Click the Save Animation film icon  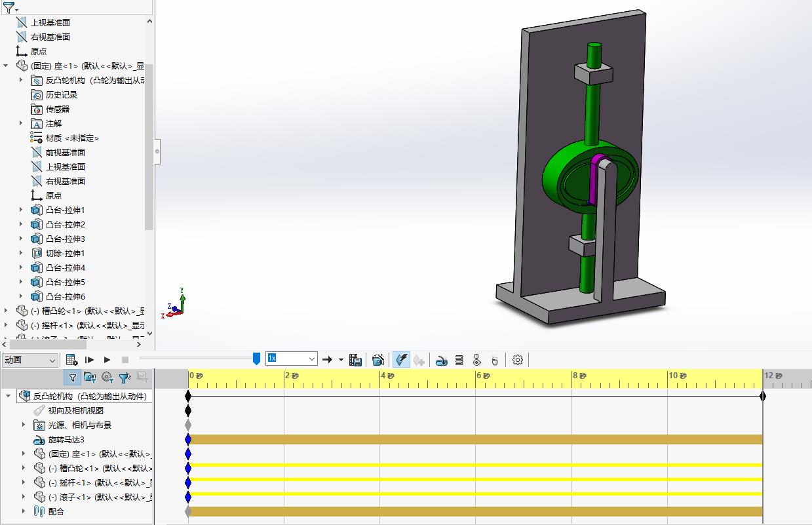coord(356,359)
